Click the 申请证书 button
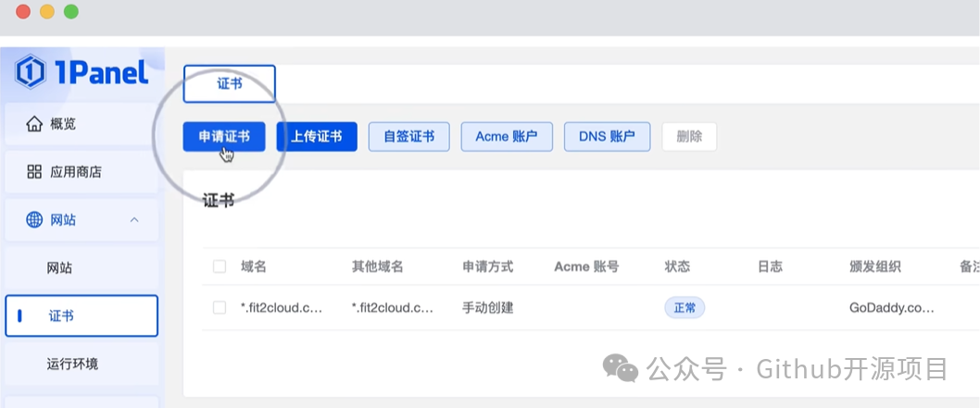This screenshot has width=980, height=408. coord(224,137)
